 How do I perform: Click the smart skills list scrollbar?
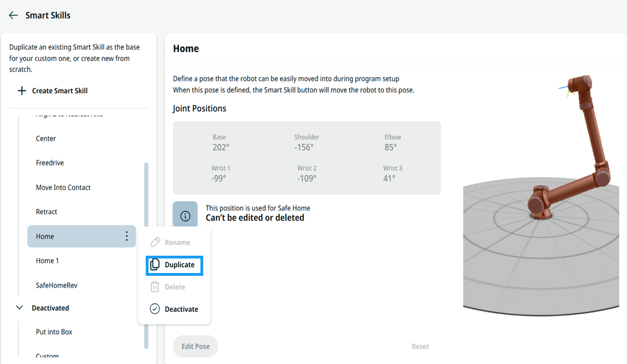146,255
